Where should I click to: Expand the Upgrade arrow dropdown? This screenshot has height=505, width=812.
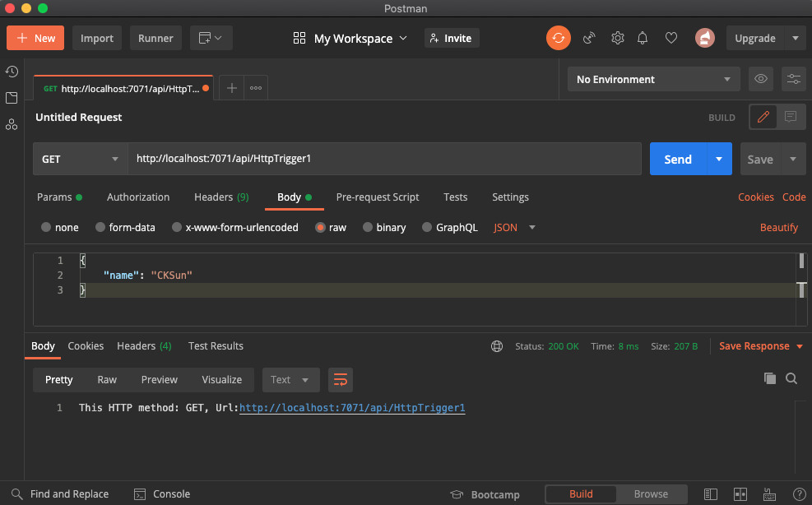pos(795,39)
